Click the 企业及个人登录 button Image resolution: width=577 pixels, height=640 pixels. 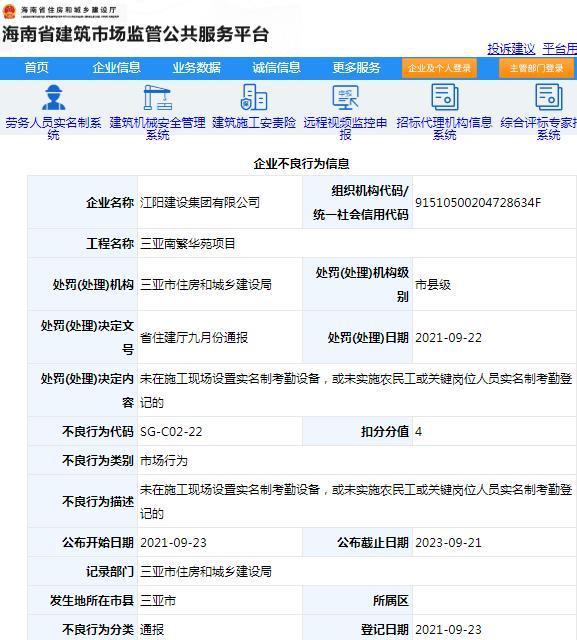439,68
